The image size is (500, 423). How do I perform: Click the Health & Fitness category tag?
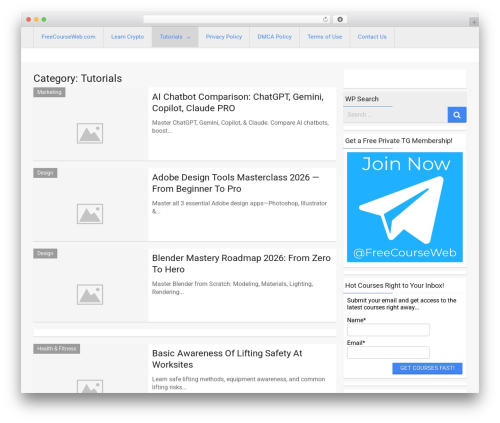pos(57,349)
